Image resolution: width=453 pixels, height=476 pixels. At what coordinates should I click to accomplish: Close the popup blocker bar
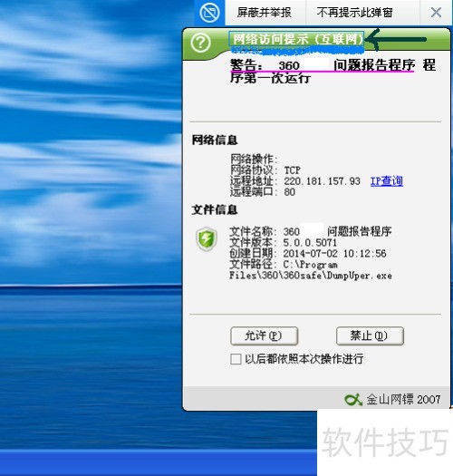436,13
